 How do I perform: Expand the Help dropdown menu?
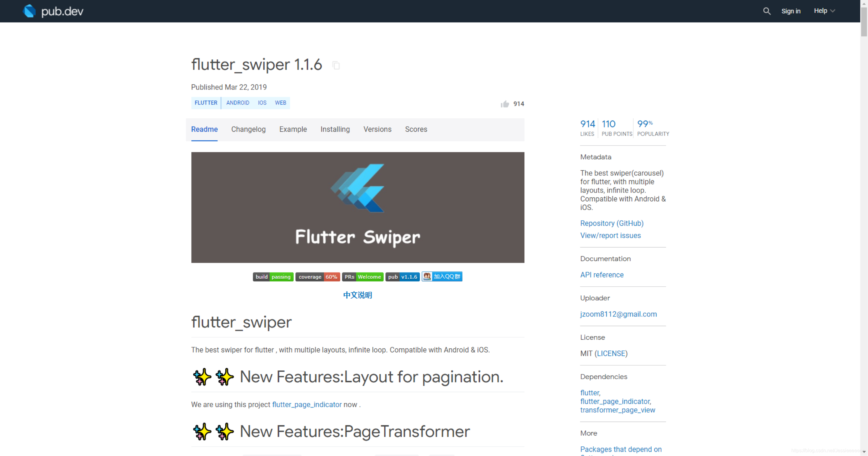824,11
